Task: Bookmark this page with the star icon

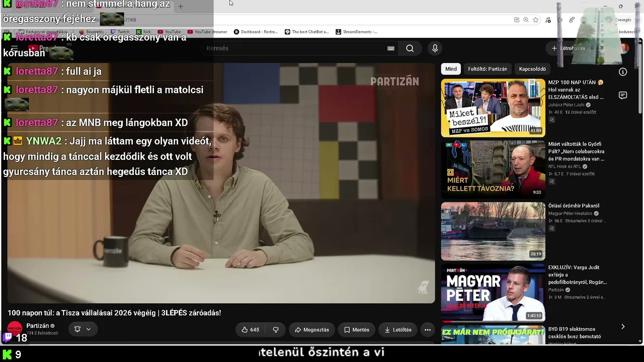Action: click(x=536, y=20)
